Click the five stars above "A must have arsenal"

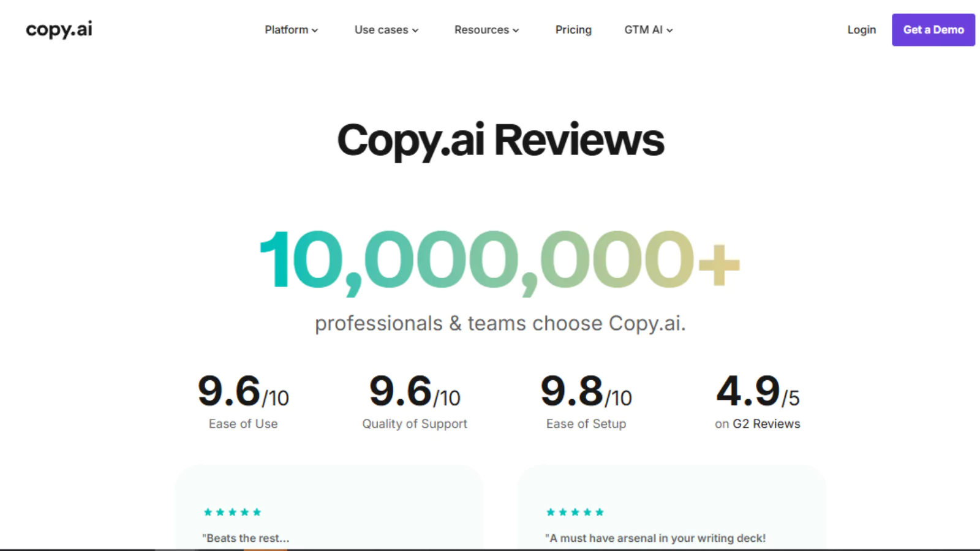(575, 512)
